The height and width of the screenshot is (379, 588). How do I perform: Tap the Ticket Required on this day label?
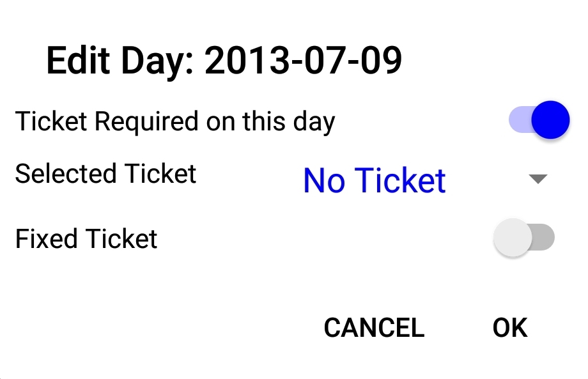point(174,121)
